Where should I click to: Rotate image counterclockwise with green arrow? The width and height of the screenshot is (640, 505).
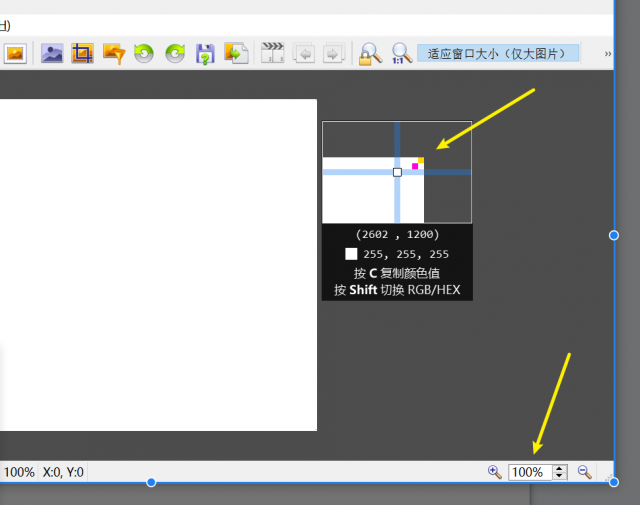coord(144,53)
